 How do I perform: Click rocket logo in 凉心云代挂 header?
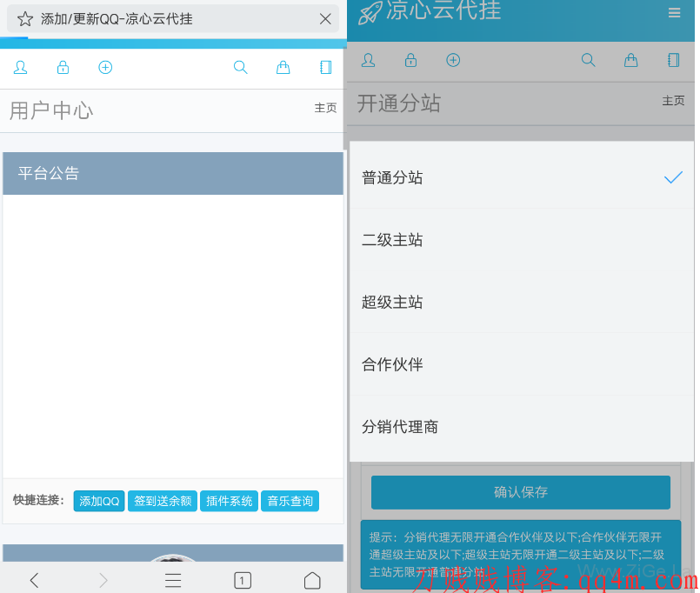(x=370, y=12)
